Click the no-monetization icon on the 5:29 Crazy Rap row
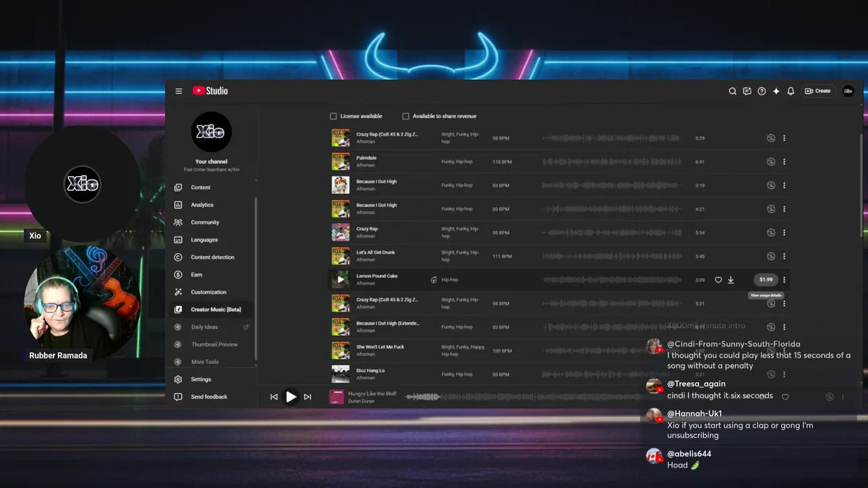Viewport: 868px width, 488px height. 771,138
